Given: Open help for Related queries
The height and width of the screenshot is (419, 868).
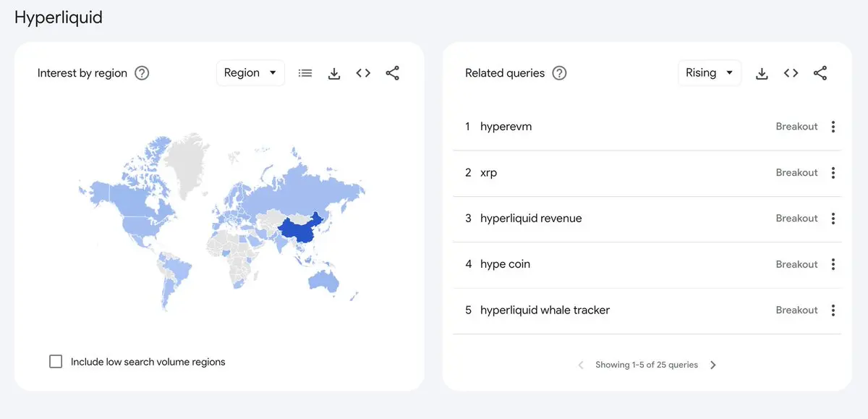Looking at the screenshot, I should pos(559,73).
